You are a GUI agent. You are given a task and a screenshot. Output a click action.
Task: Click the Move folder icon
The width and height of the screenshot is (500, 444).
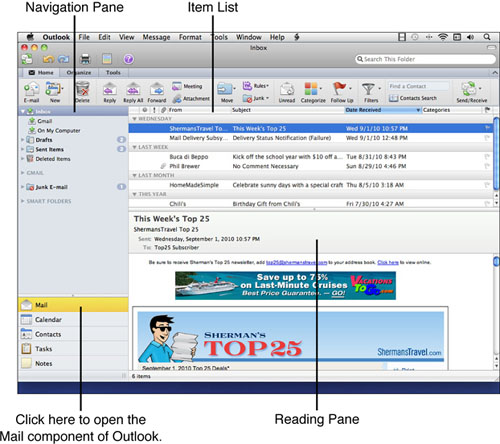tap(225, 89)
